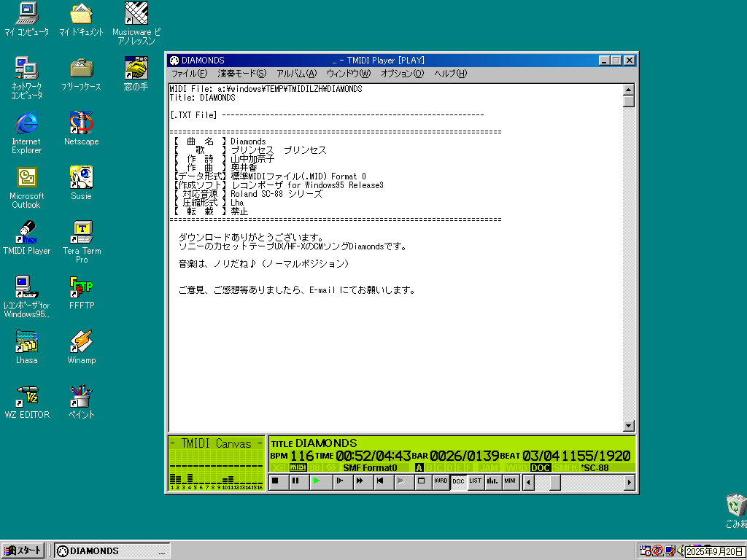Image resolution: width=747 pixels, height=560 pixels.
Task: Fast-forward the current song
Action: pyautogui.click(x=359, y=481)
